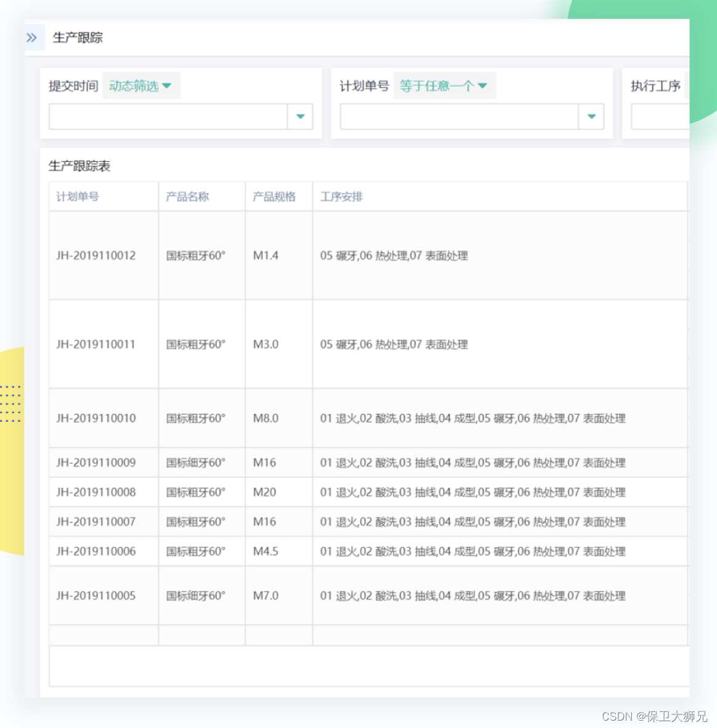Open the 计划单号 value dropdown arrow

tap(591, 116)
